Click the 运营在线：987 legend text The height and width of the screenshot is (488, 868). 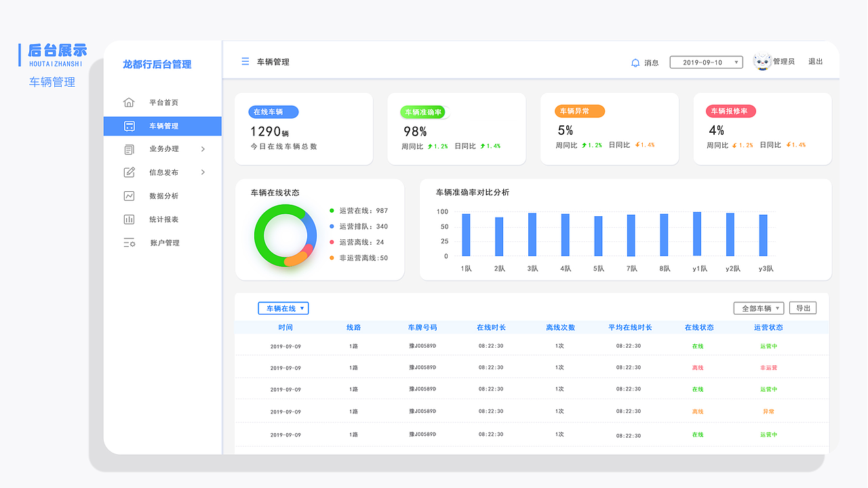point(363,211)
